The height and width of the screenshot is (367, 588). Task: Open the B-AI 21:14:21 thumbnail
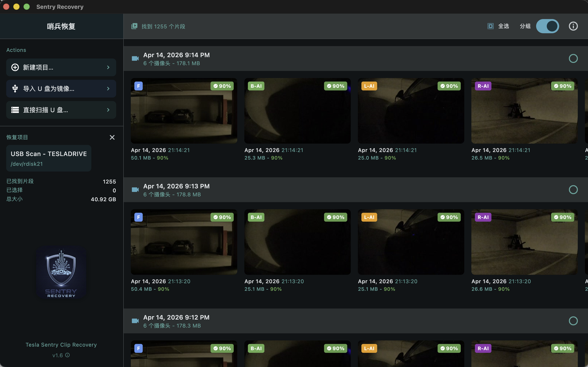pos(297,111)
